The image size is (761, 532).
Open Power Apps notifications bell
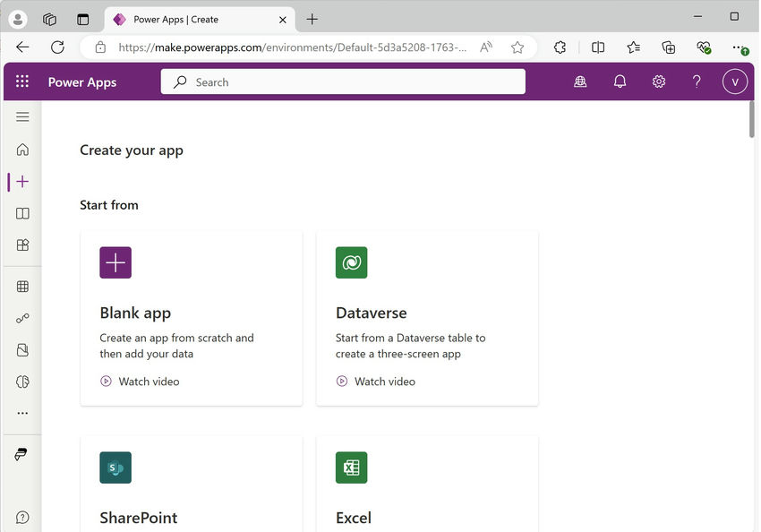pos(620,81)
